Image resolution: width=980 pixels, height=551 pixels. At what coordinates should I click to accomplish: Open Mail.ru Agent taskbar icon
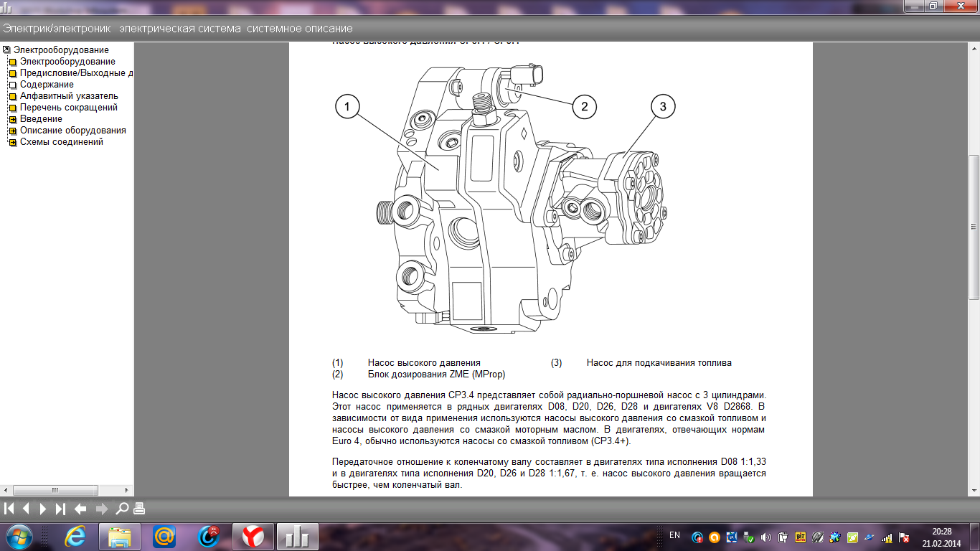tap(164, 536)
